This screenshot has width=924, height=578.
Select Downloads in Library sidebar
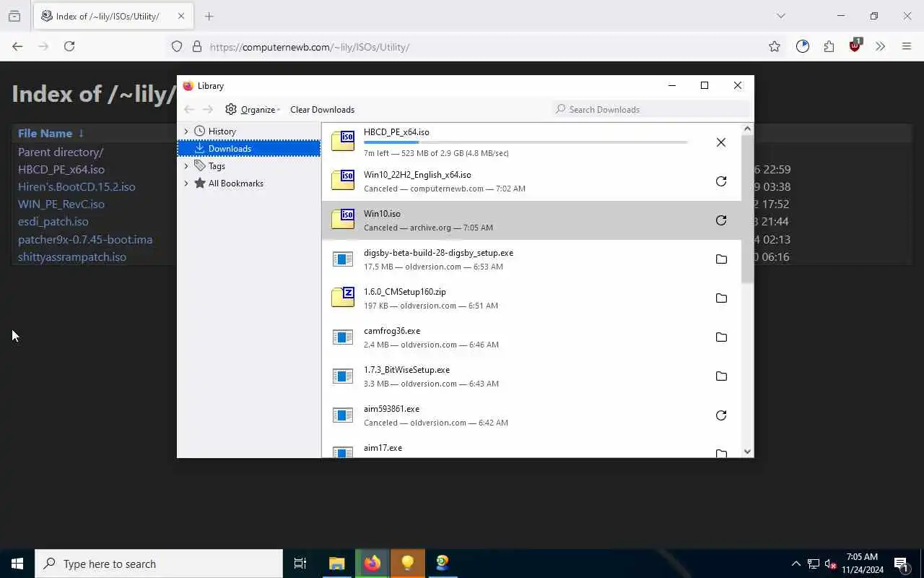pyautogui.click(x=249, y=149)
